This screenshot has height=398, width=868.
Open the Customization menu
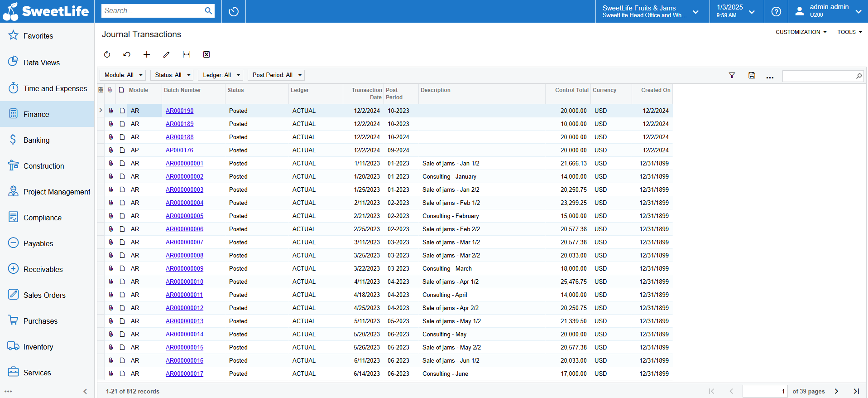[801, 32]
